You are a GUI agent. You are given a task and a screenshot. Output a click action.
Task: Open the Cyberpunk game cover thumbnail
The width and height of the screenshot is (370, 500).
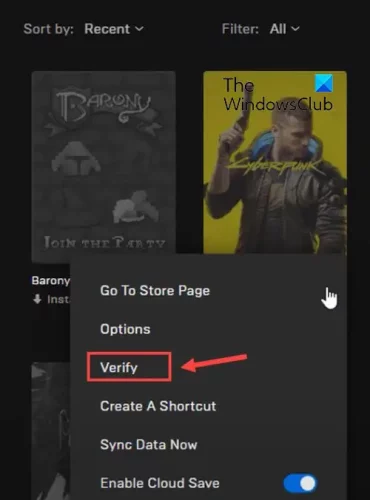[275, 163]
